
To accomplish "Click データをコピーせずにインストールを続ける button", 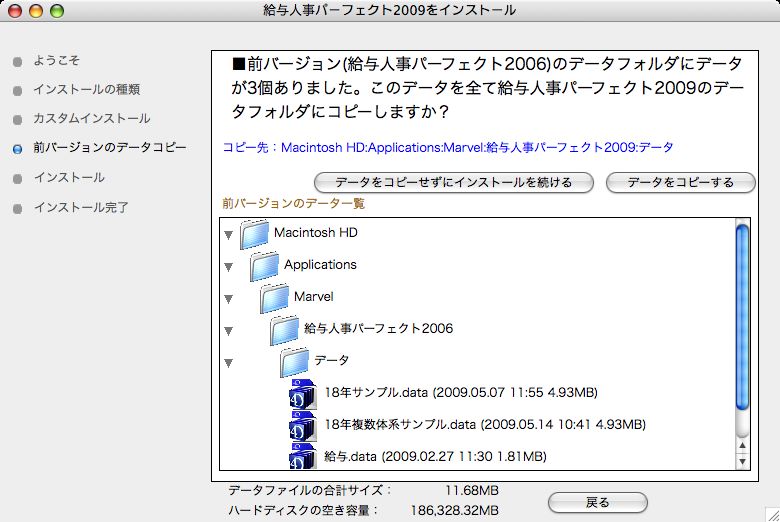I will coord(454,183).
